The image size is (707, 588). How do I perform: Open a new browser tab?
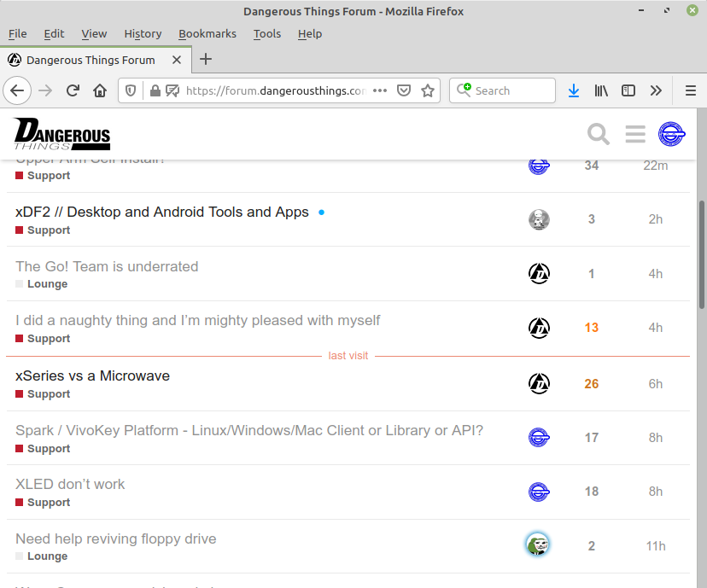tap(206, 59)
